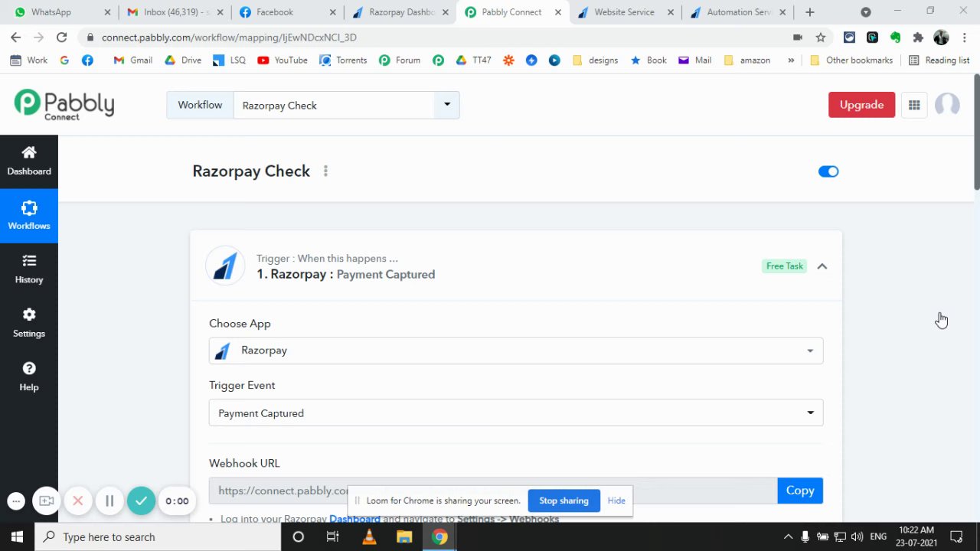Open Chrome profile dropdown circle in title bar
The image size is (980, 551).
[866, 12]
